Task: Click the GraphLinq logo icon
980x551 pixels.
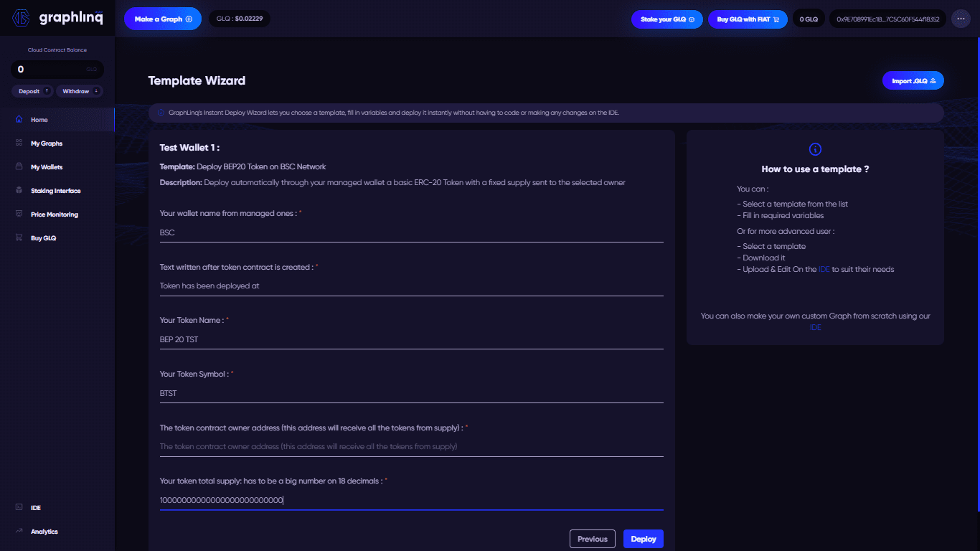Action: (x=22, y=18)
